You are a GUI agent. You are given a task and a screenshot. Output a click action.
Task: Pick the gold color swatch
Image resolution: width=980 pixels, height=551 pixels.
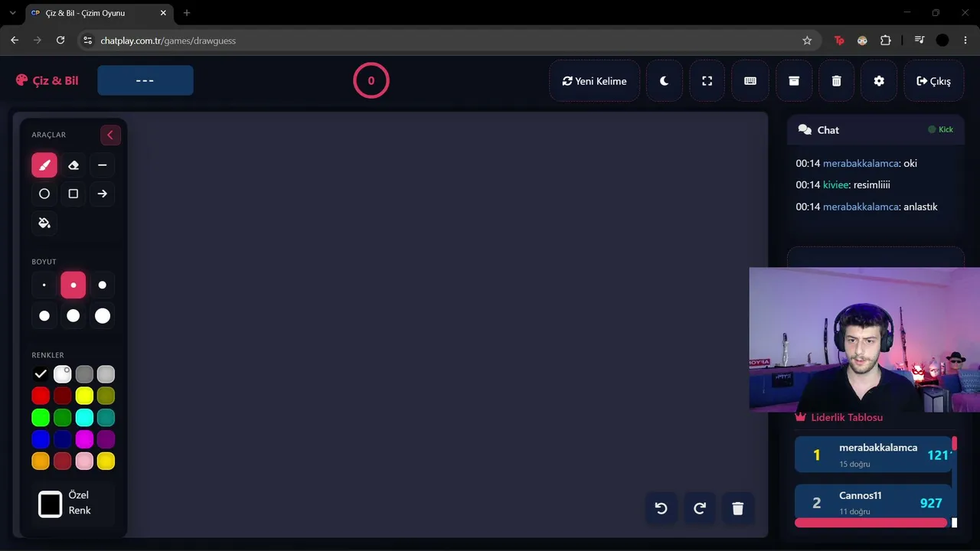coord(106,461)
